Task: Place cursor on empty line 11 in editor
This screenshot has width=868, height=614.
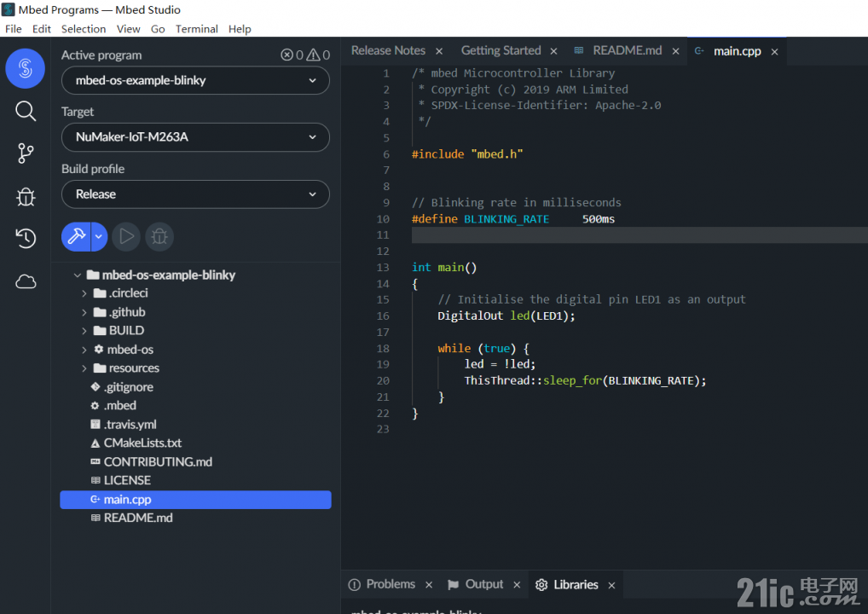Action: point(639,235)
